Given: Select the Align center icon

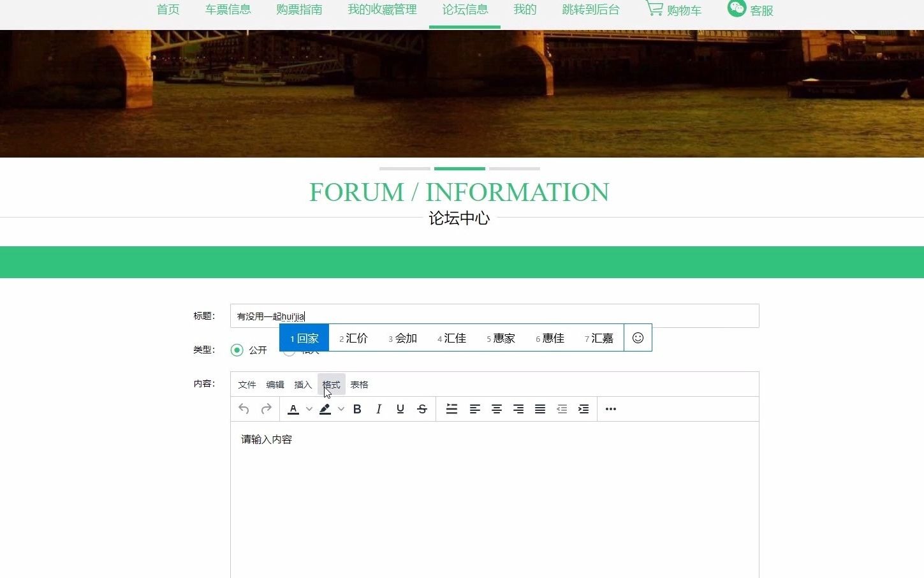Looking at the screenshot, I should click(x=497, y=409).
